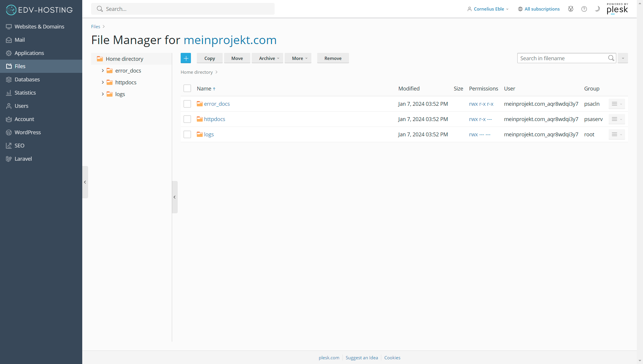Screen dimensions: 643x364
Task: Open the WordPress sidebar item
Action: coord(28,132)
